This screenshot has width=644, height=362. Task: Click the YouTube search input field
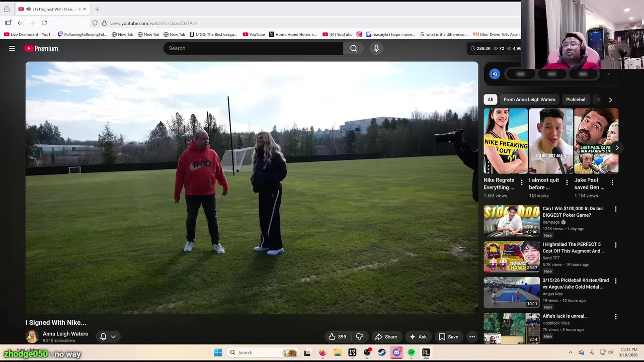pyautogui.click(x=253, y=48)
